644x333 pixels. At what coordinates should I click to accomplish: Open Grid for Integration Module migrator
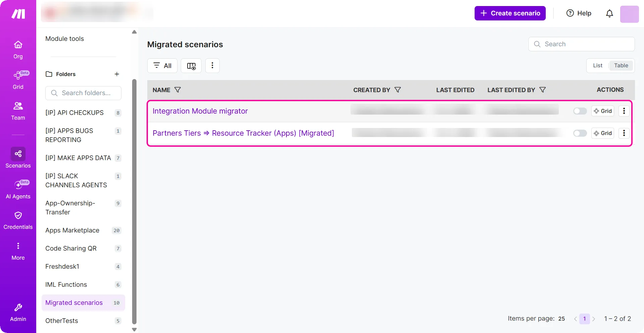(603, 111)
